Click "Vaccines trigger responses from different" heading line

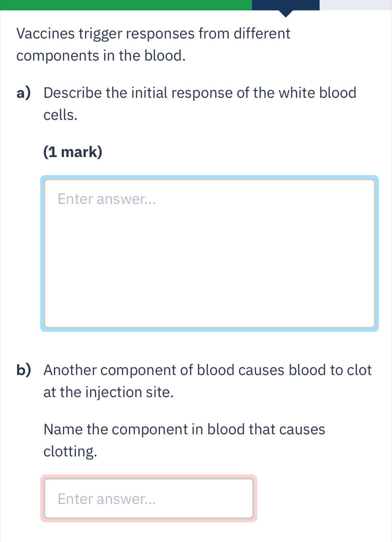[x=153, y=33]
